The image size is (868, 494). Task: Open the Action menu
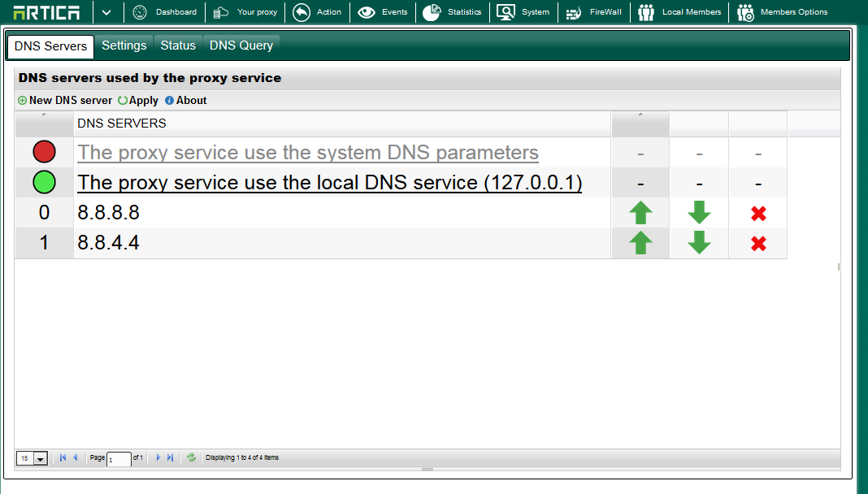[x=317, y=12]
